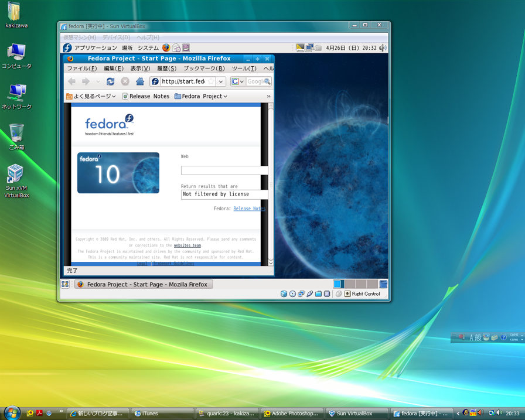Click the volume speaker icon in the GNOME panel

tap(383, 48)
